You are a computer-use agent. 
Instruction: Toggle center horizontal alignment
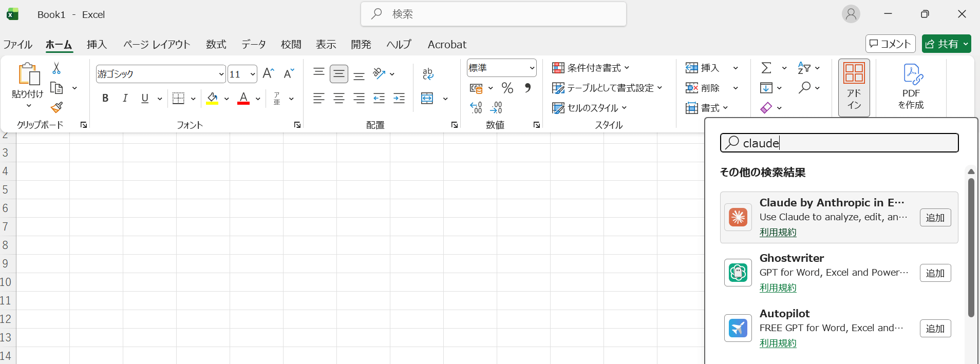(339, 99)
